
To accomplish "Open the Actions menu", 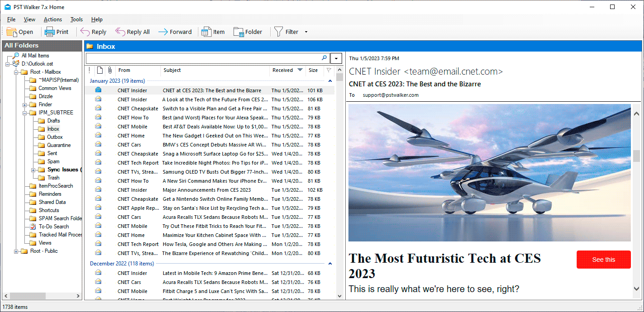I will [53, 19].
